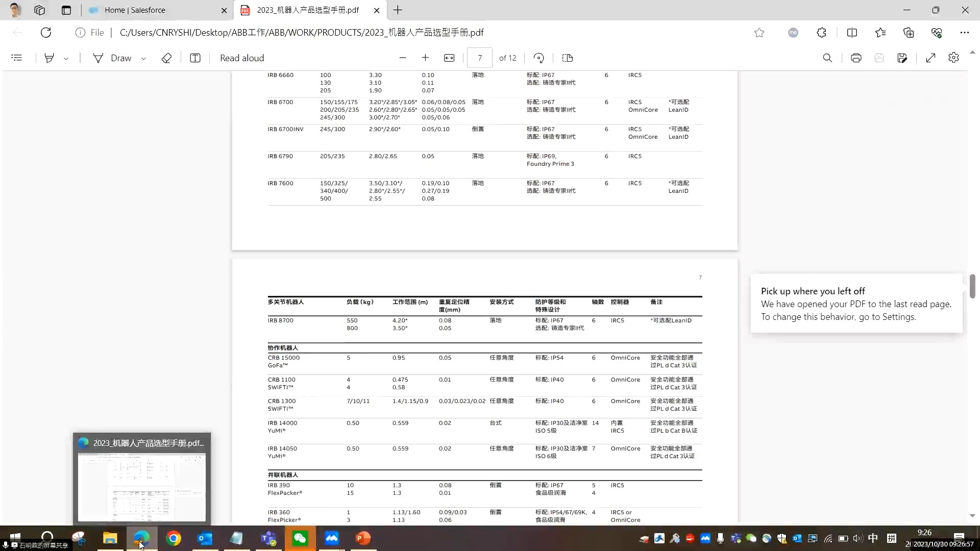Toggle Fit to width
Image resolution: width=980 pixels, height=551 pixels.
tap(449, 58)
